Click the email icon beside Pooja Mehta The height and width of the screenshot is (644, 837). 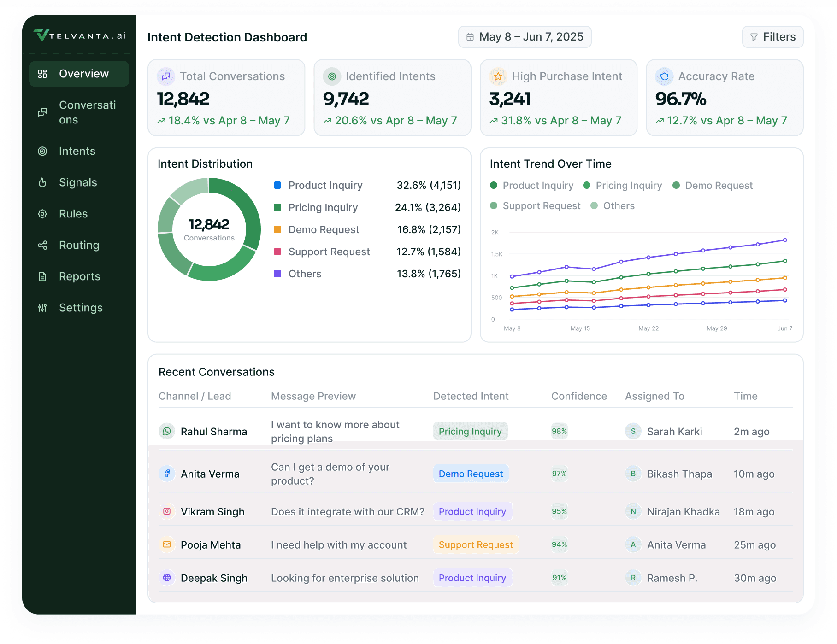167,544
